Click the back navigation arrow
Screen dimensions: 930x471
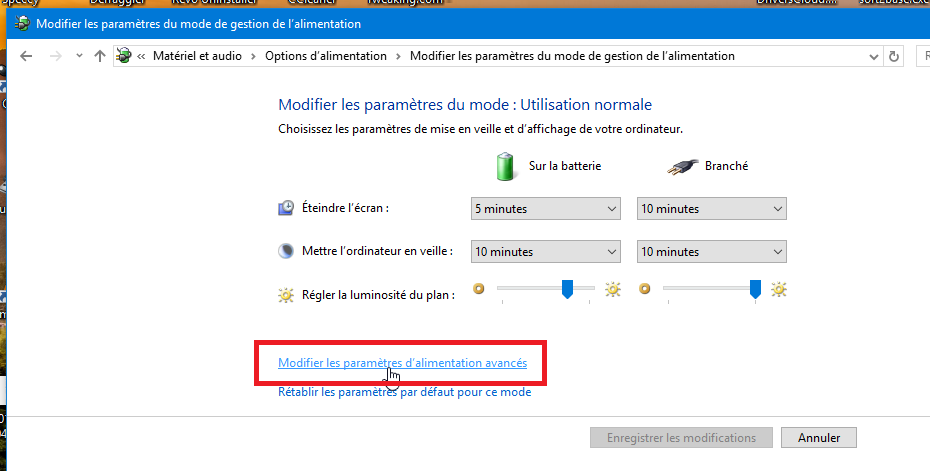pos(27,56)
